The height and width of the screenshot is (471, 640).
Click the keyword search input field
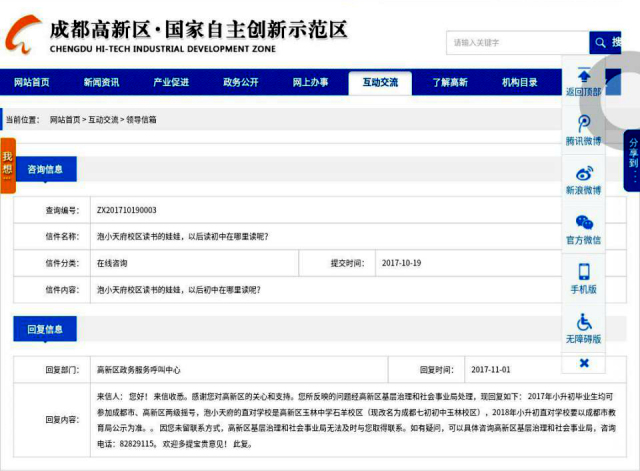[516, 43]
